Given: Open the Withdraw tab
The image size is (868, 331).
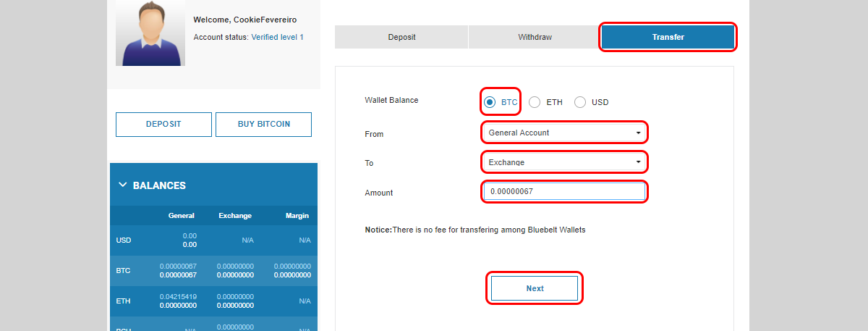Looking at the screenshot, I should 535,37.
